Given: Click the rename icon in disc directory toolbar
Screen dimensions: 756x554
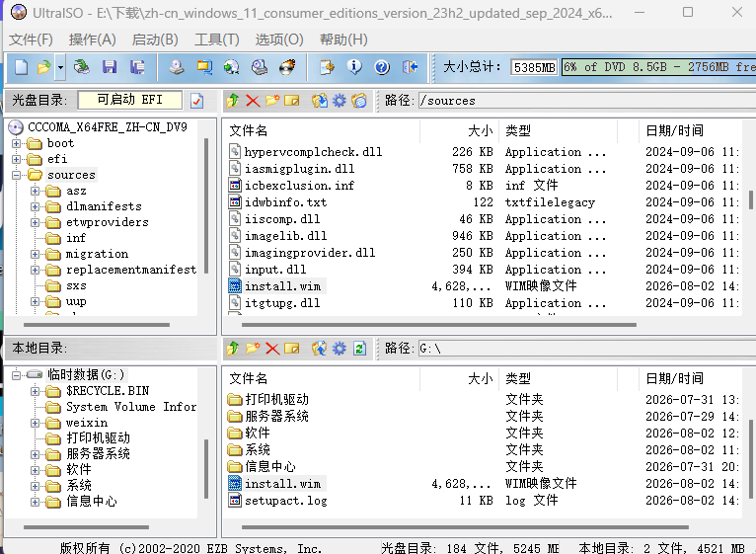Looking at the screenshot, I should coord(292,101).
